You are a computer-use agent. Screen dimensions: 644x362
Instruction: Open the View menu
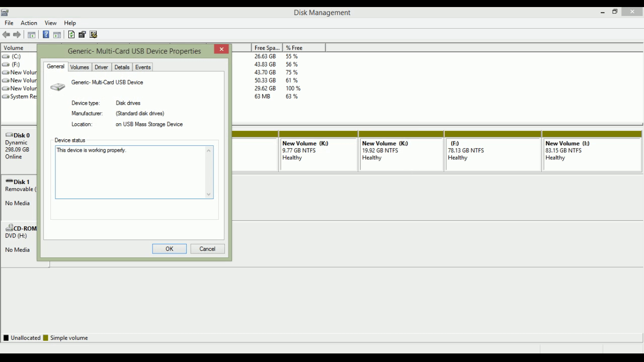click(x=50, y=23)
